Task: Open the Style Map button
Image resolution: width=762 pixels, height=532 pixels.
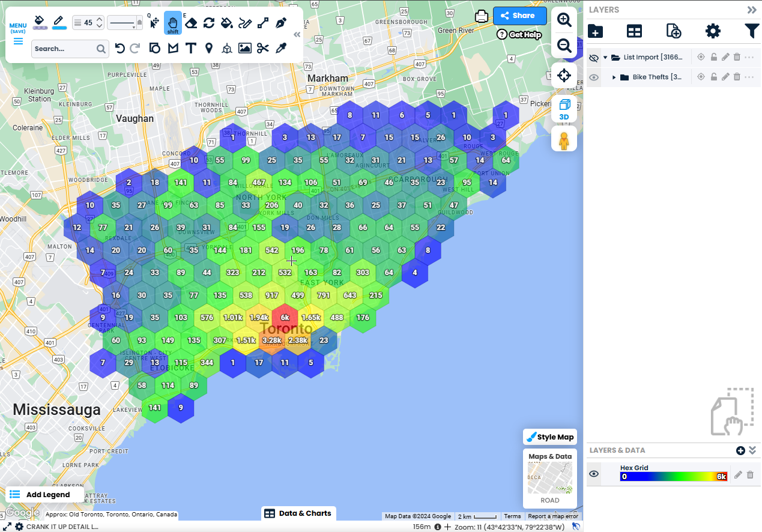Action: pyautogui.click(x=550, y=437)
